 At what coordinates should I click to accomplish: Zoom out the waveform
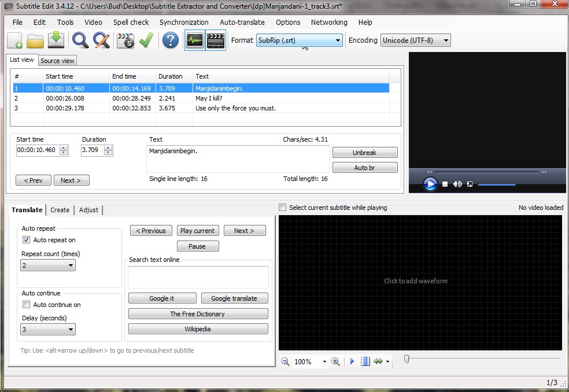coord(285,361)
